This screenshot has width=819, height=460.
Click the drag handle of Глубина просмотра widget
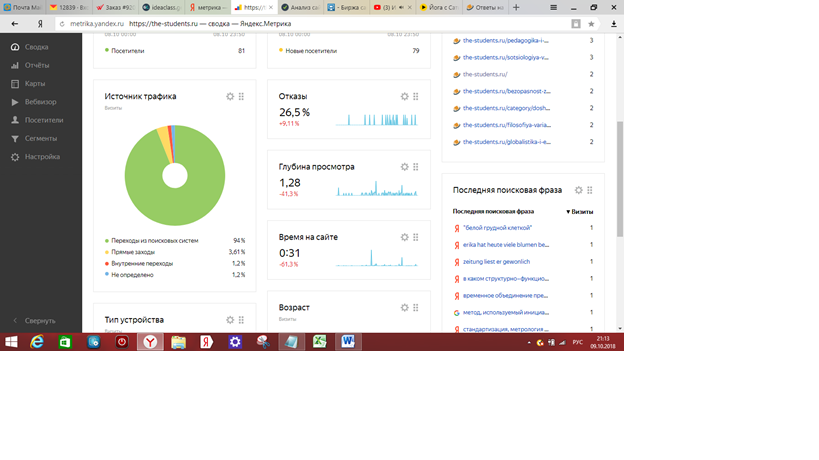point(416,167)
